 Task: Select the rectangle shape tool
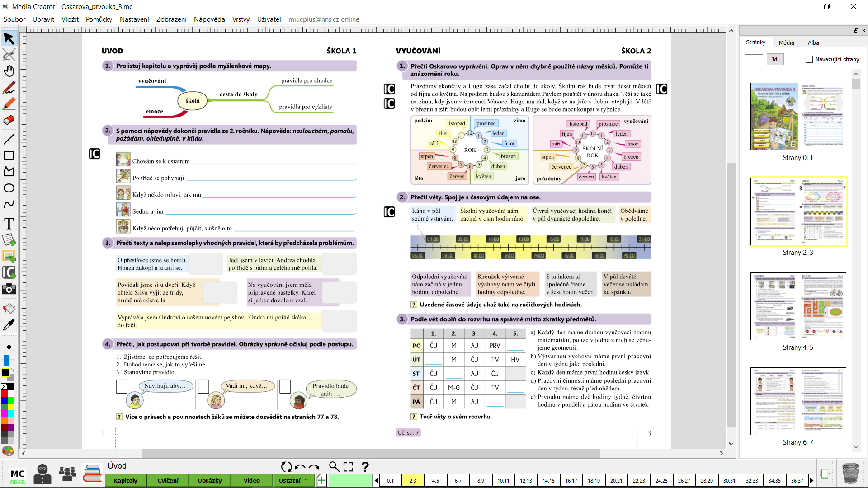click(9, 155)
